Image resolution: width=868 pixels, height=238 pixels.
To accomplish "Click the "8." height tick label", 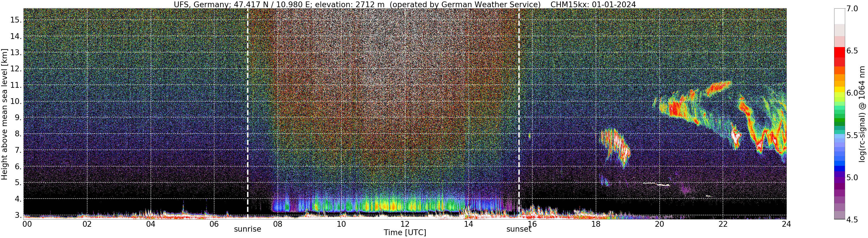I will pyautogui.click(x=18, y=134).
